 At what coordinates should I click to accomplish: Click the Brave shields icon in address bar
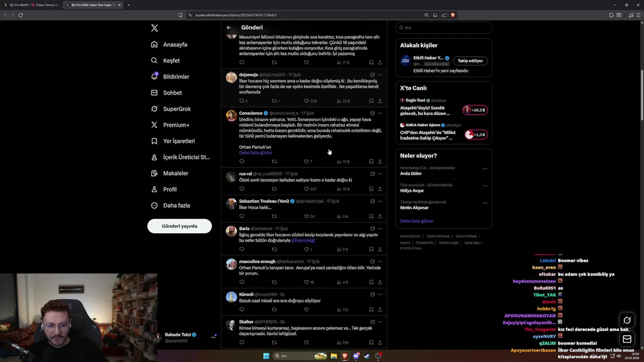(x=452, y=15)
